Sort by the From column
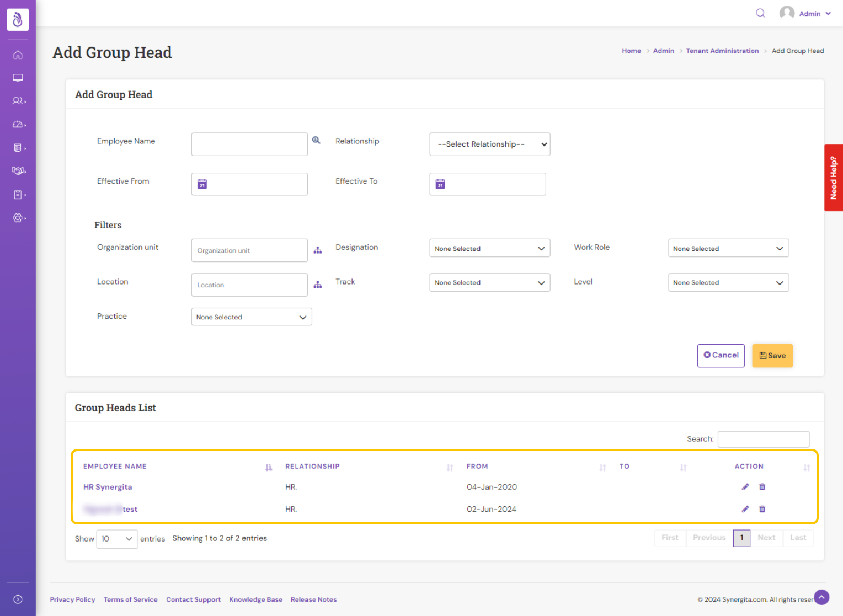Screen dimensions: 843x616 click(x=602, y=467)
